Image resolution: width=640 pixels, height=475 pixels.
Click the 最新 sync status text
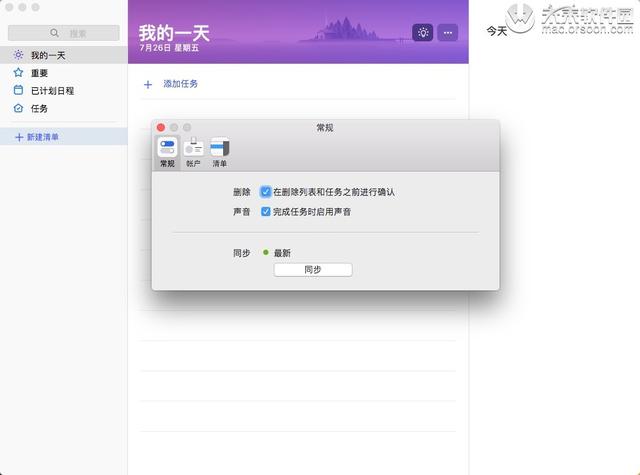point(282,253)
